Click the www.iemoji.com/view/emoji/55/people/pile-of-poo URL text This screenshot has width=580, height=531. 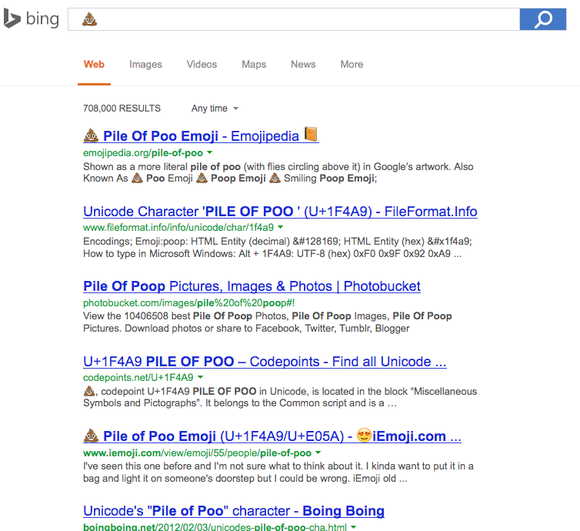pos(197,453)
